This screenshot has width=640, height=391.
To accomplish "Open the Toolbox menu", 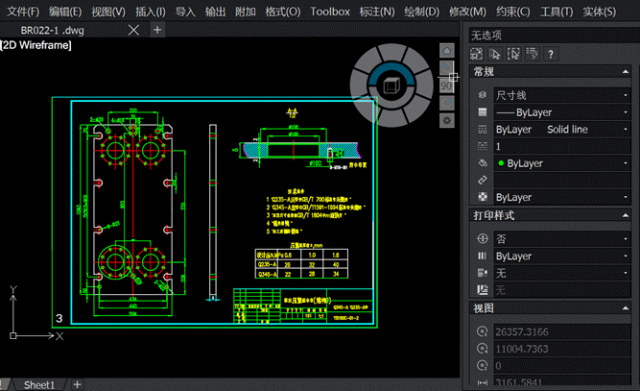I will 330,11.
